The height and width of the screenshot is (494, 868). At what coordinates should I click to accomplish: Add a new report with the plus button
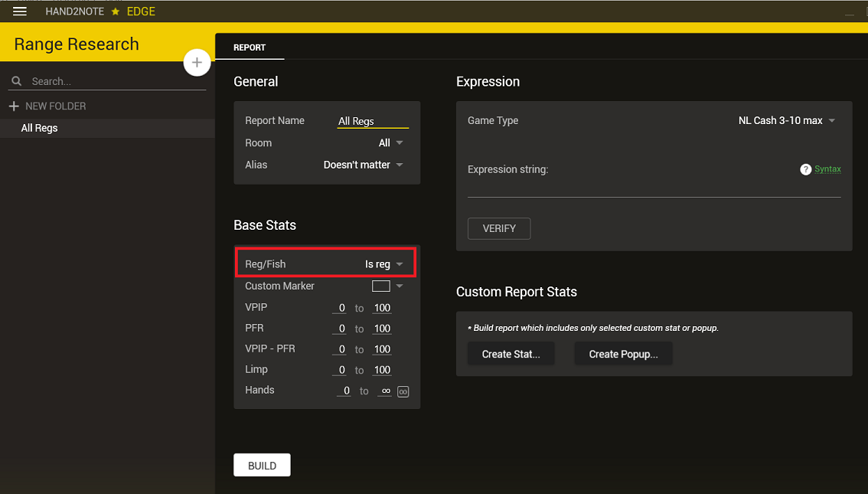pyautogui.click(x=197, y=63)
